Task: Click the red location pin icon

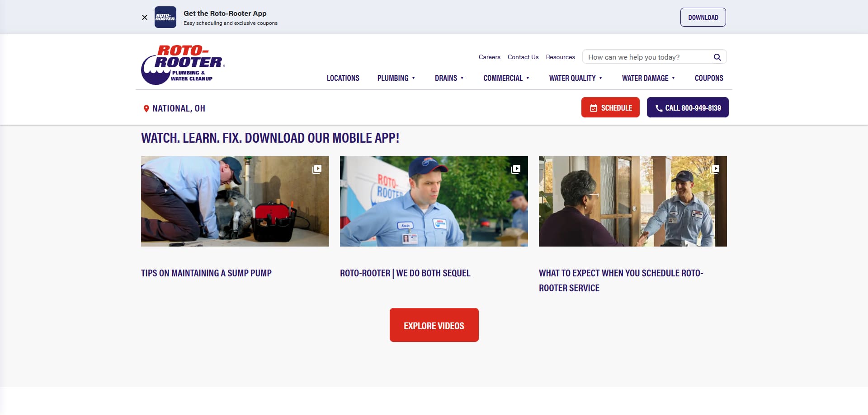Action: (x=146, y=108)
